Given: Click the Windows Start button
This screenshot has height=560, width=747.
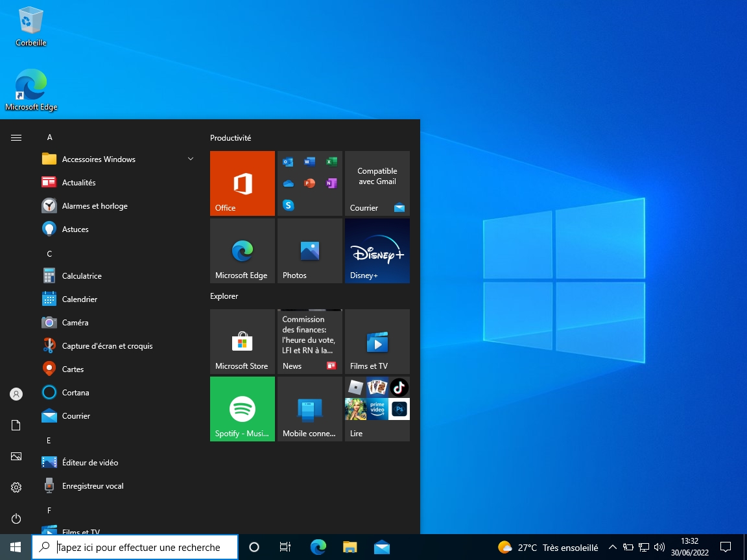Looking at the screenshot, I should [x=16, y=547].
